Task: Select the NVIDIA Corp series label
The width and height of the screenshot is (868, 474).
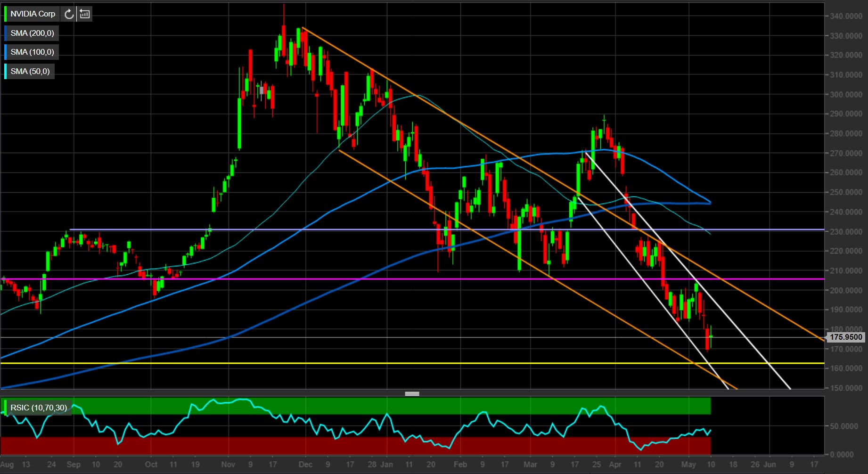Action: (33, 14)
